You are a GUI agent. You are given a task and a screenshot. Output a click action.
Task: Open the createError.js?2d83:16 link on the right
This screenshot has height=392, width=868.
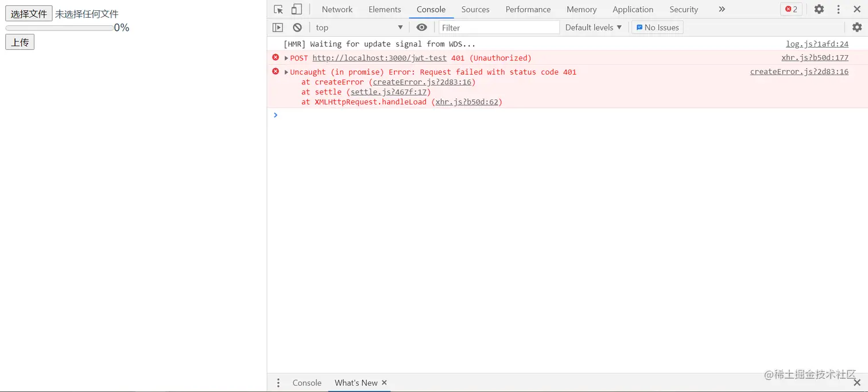click(x=799, y=72)
